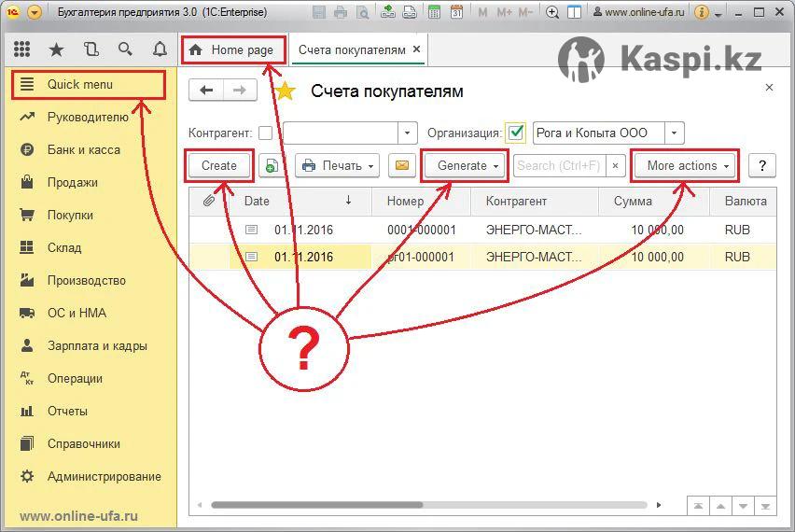
Task: Open notifications bell icon
Action: 160,49
